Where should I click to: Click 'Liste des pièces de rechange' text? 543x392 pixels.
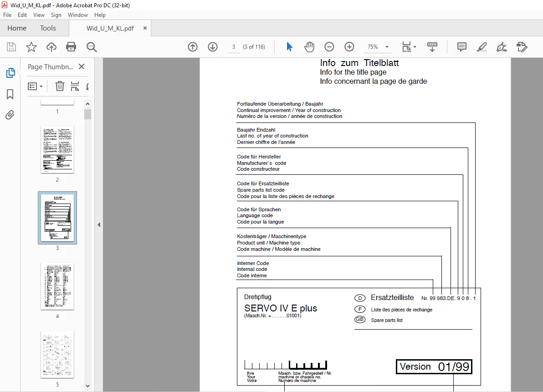401,310
